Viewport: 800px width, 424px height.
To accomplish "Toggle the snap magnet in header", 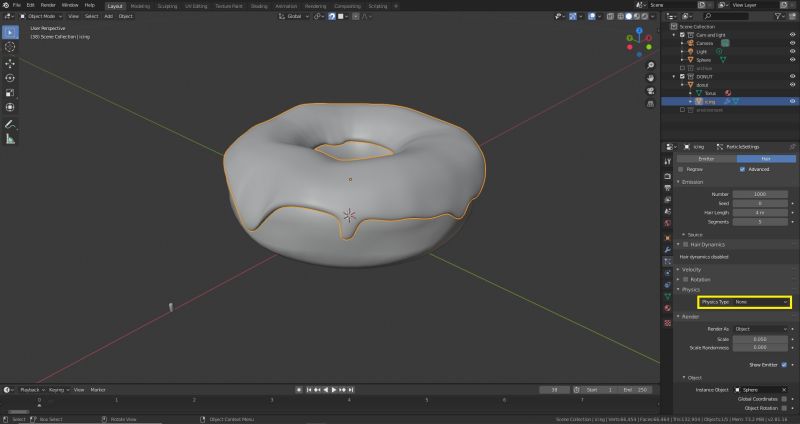I will 332,16.
